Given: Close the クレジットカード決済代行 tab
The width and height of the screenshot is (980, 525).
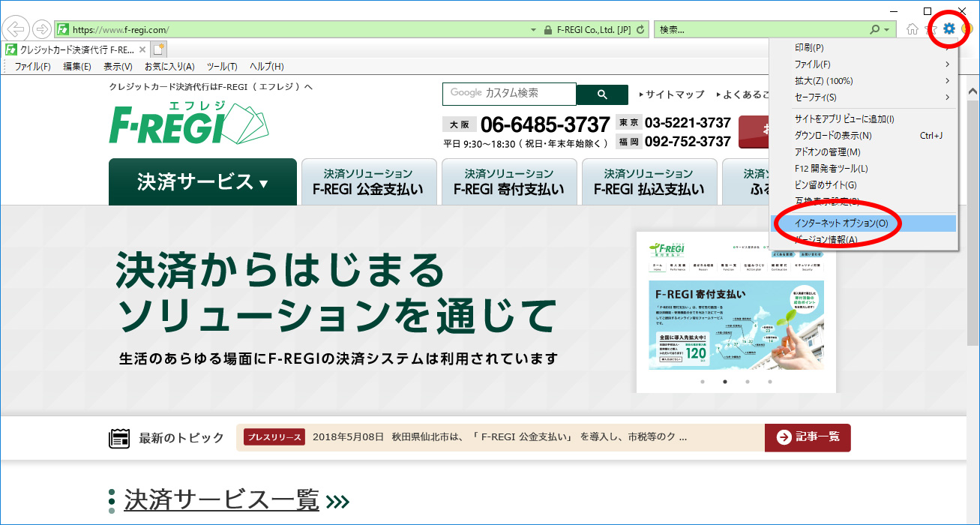Looking at the screenshot, I should coord(142,50).
